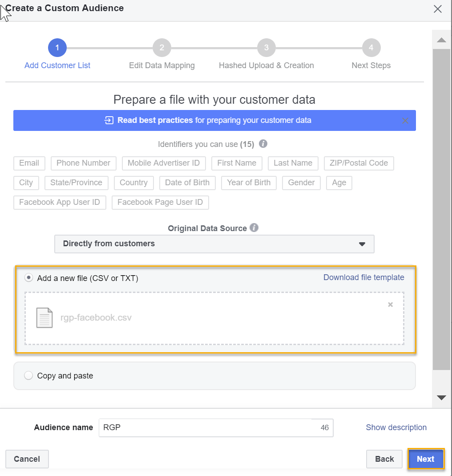
Task: Open the Directly from customers dropdown
Action: (214, 244)
